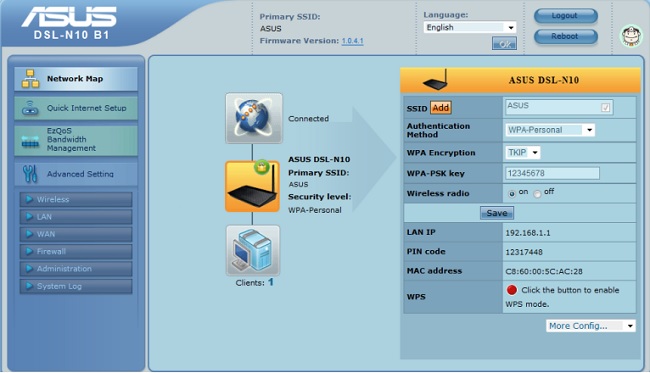Click the PIN code value 12317448
The width and height of the screenshot is (650, 373).
pyautogui.click(x=524, y=252)
